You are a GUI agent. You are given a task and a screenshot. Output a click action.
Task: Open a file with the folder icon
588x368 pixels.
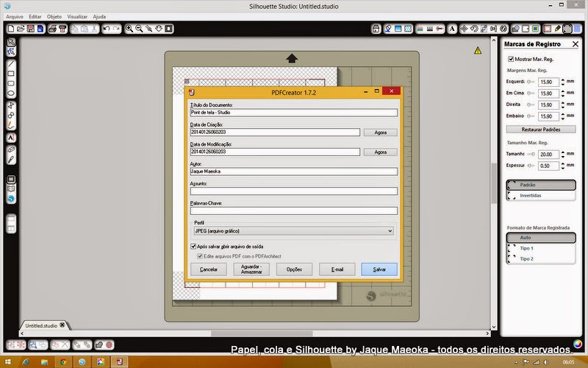pos(21,29)
